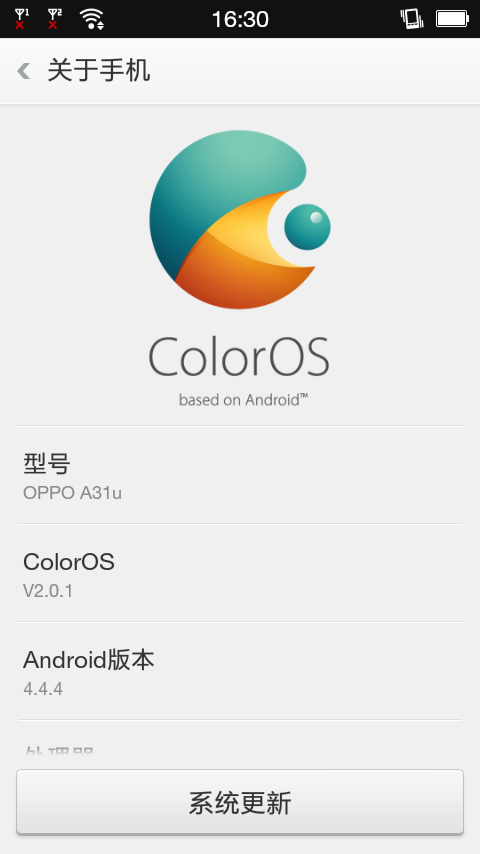Tap the 16:30 clock in status bar
This screenshot has height=854, width=480.
[240, 20]
